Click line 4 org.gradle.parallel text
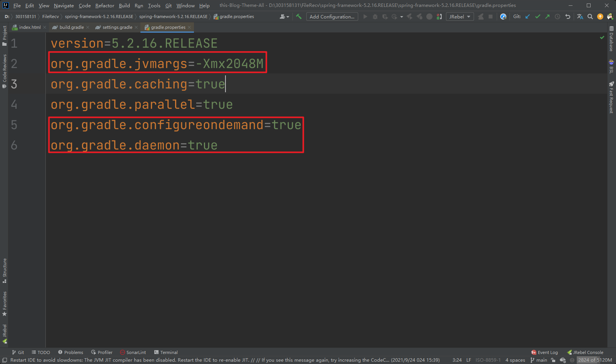616x364 pixels. [x=142, y=105]
